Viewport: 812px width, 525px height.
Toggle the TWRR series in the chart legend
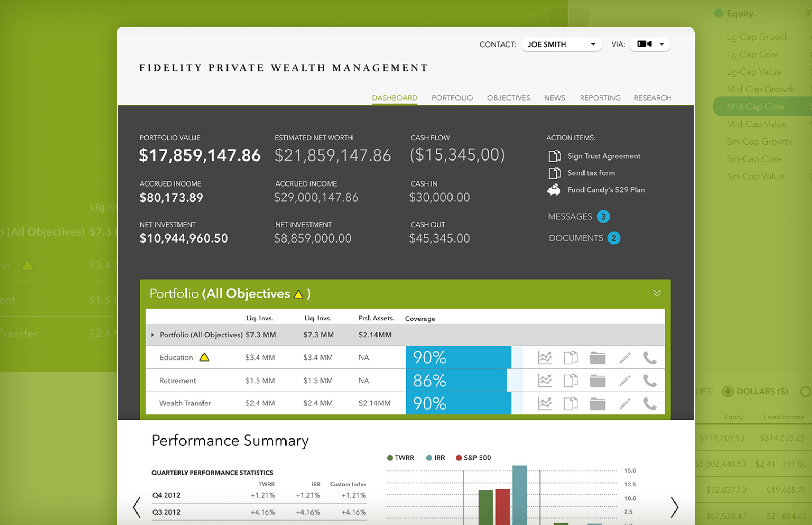[401, 458]
